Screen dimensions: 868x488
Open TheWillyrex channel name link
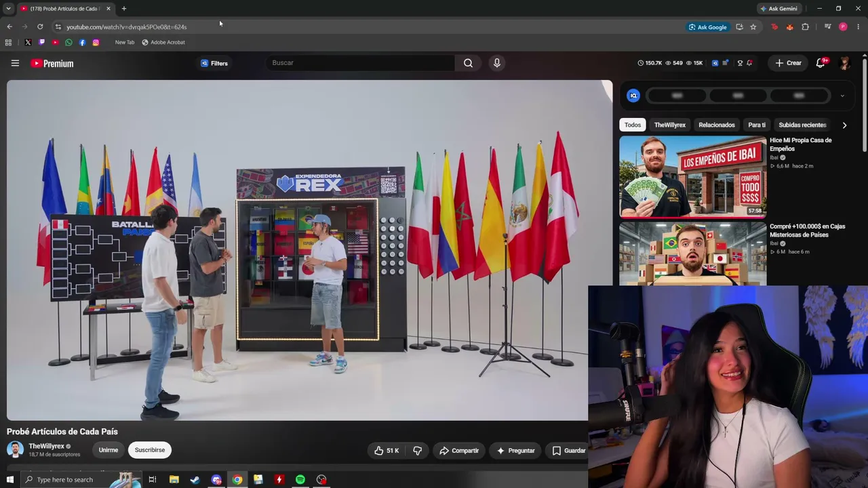[46, 446]
